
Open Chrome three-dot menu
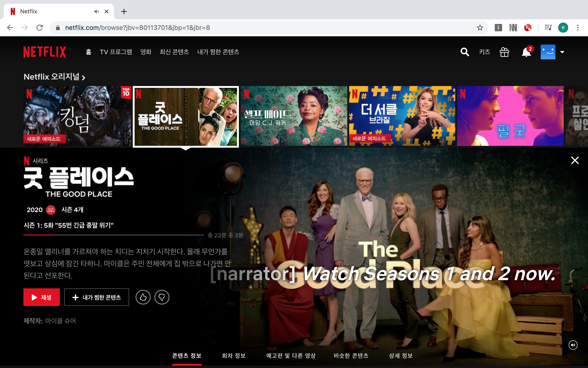(578, 28)
